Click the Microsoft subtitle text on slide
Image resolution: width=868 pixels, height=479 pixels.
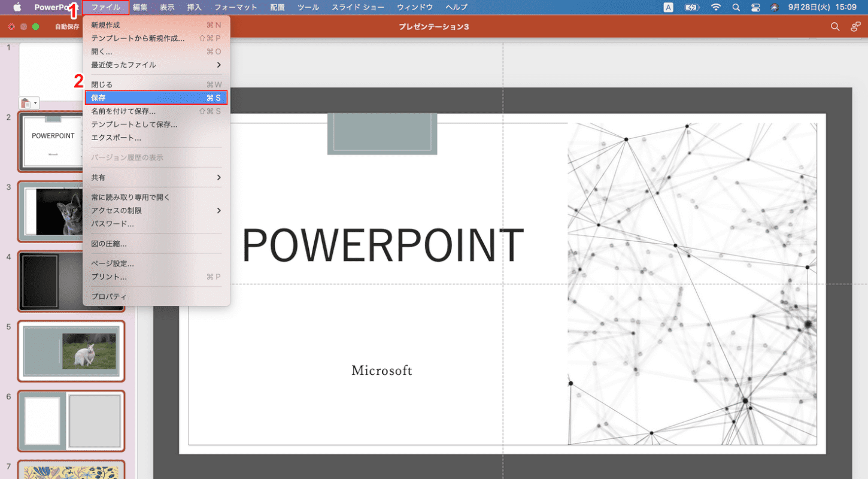pos(382,371)
